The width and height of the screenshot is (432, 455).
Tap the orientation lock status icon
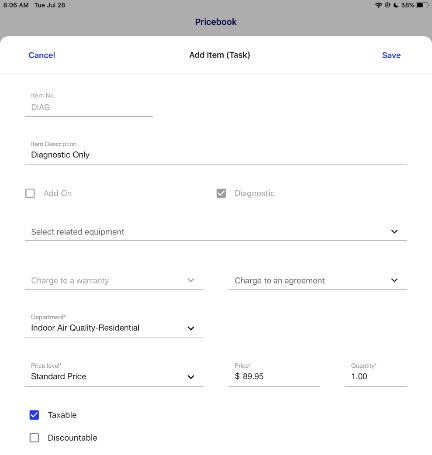(x=387, y=5)
